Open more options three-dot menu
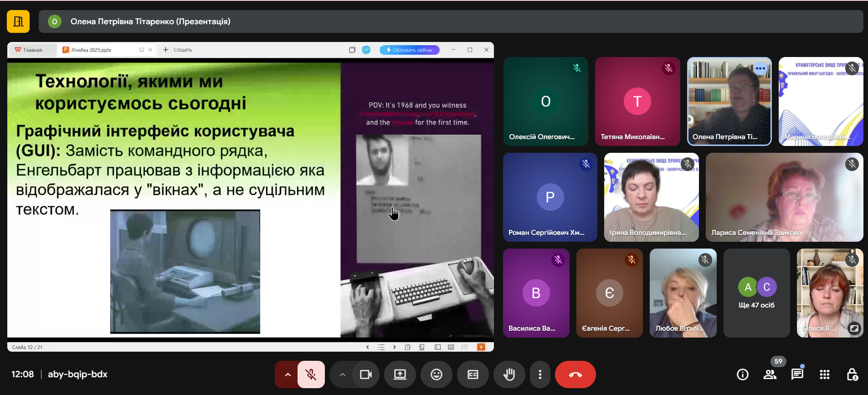Screen dimensions: 868x395 click(540, 374)
